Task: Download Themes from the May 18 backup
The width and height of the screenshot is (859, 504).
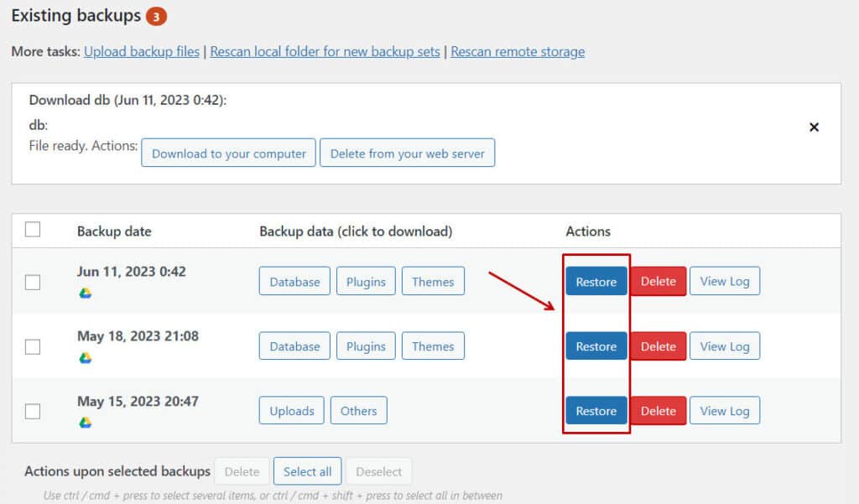Action: point(433,346)
